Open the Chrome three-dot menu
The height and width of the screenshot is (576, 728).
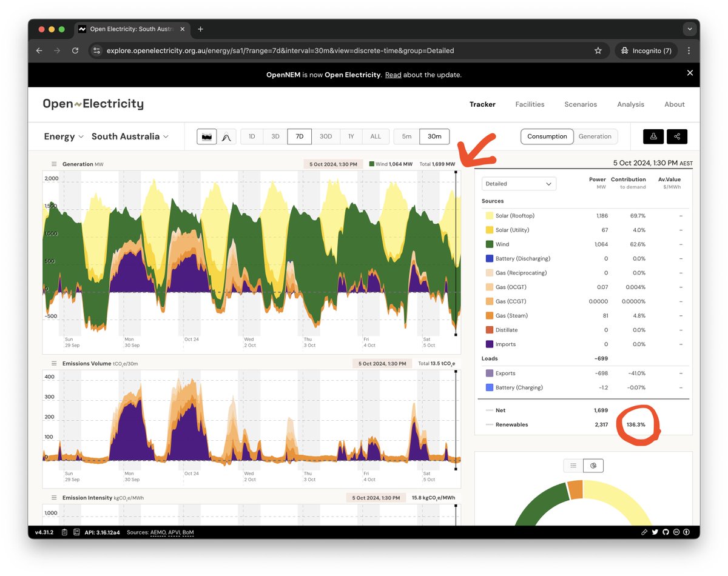coord(689,51)
